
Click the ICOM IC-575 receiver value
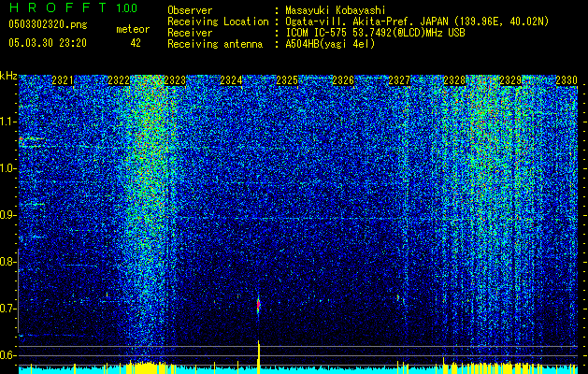[375, 33]
